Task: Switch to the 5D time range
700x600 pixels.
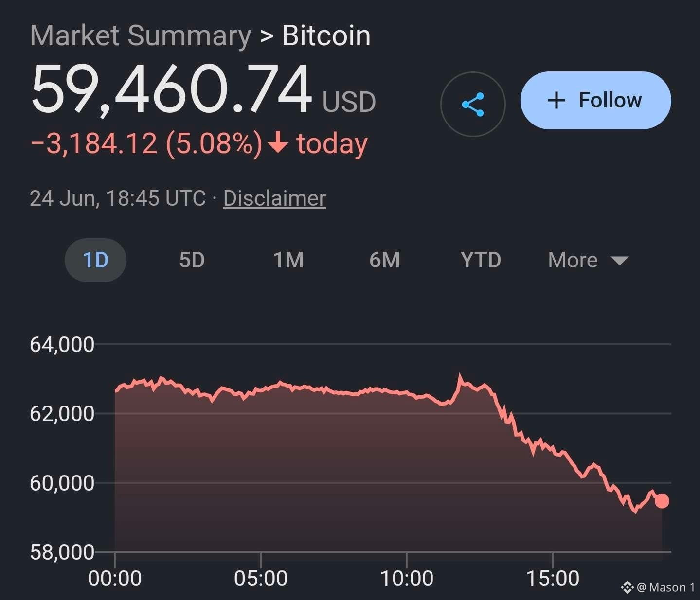Action: (x=192, y=260)
